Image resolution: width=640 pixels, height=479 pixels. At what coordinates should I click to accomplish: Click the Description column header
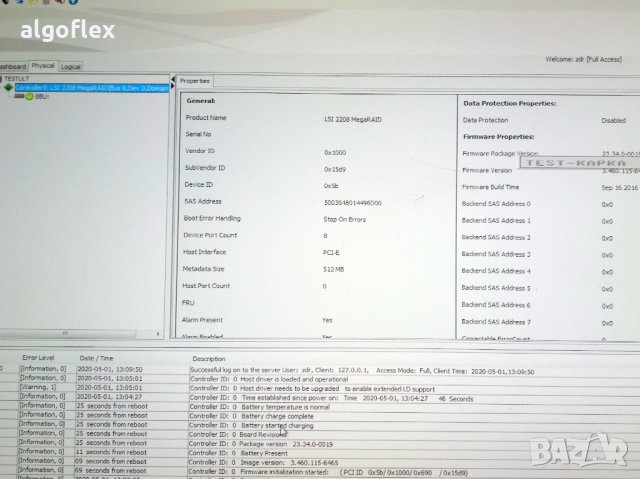[209, 358]
